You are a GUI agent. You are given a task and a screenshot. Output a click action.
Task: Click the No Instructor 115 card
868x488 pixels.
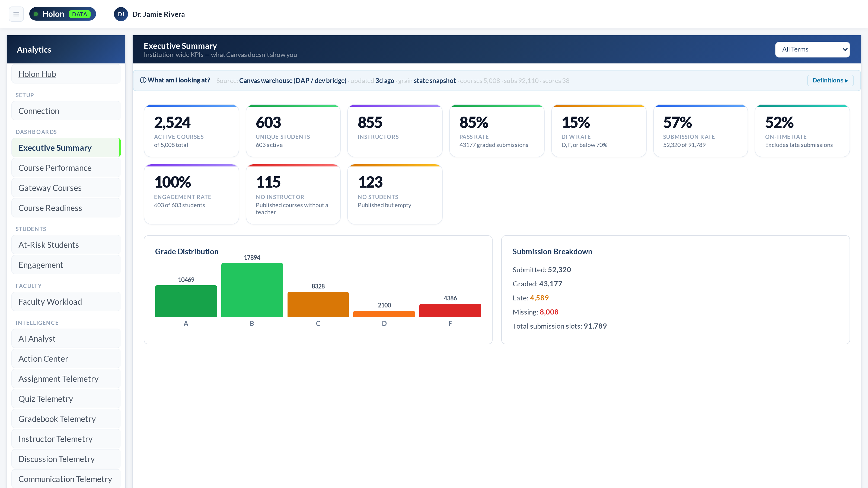coord(293,194)
